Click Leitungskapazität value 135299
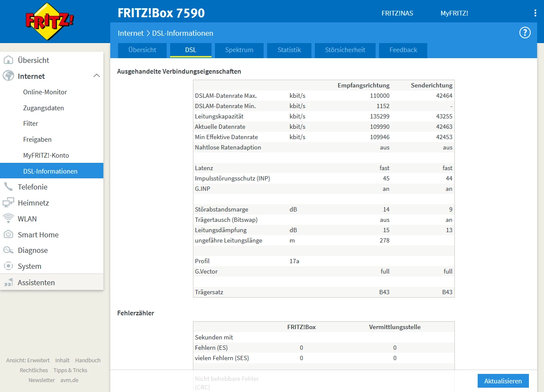Screen dimensions: 544x392 (379, 116)
